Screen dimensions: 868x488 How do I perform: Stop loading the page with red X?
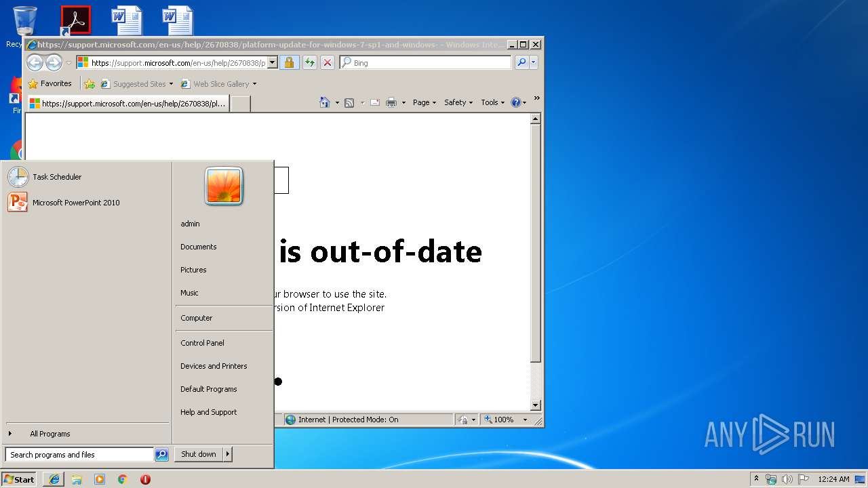(x=328, y=63)
